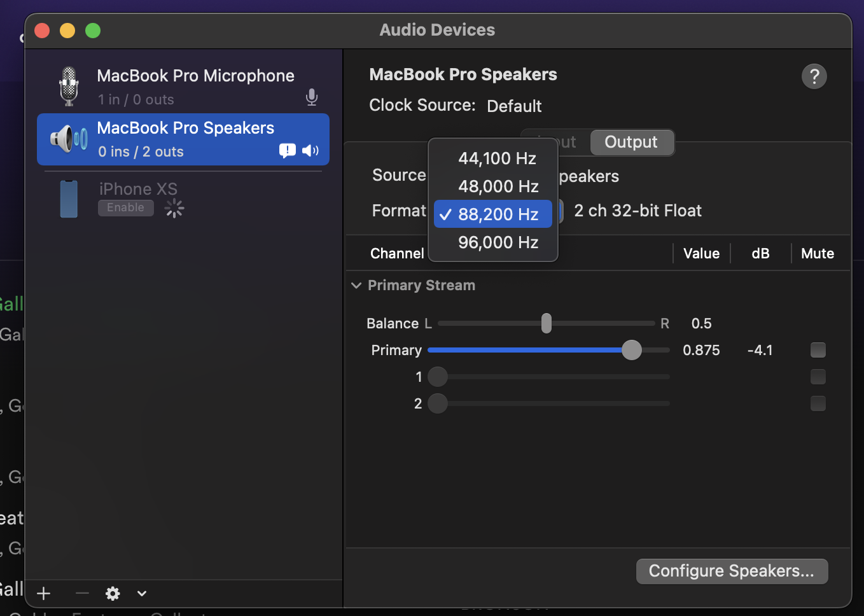
Task: Click the Primary value 0.875 field
Action: [x=701, y=351]
